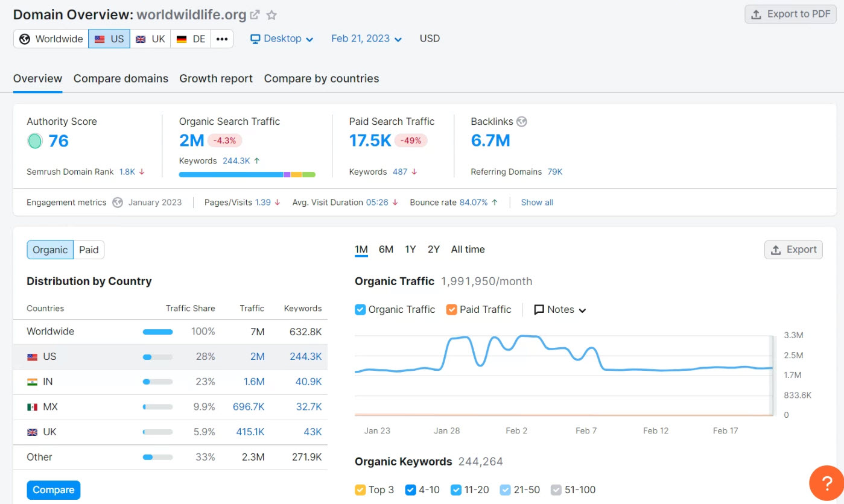Toggle the Top 3 keywords checkbox
Viewport: 844px width, 504px height.
[360, 490]
